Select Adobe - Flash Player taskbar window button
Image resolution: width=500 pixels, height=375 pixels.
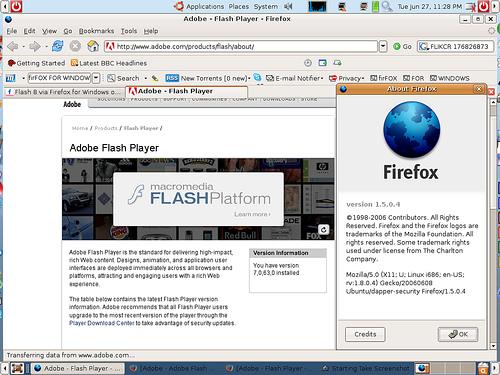(78, 368)
